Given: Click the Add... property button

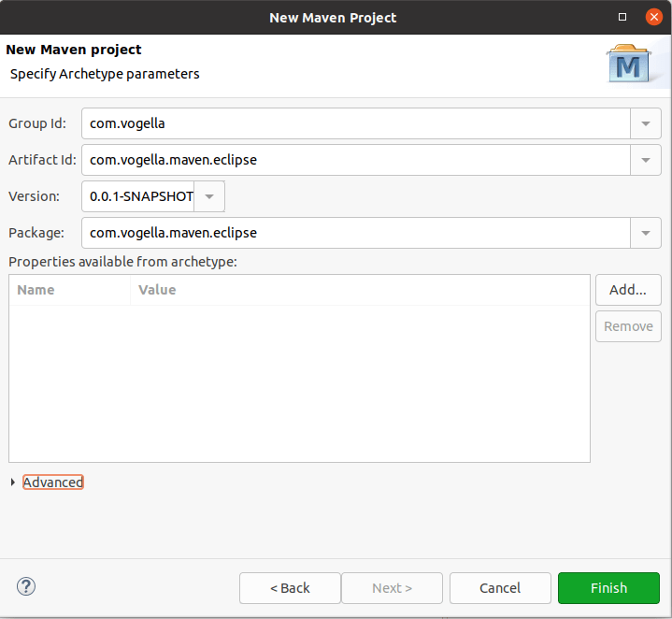Looking at the screenshot, I should [x=628, y=290].
